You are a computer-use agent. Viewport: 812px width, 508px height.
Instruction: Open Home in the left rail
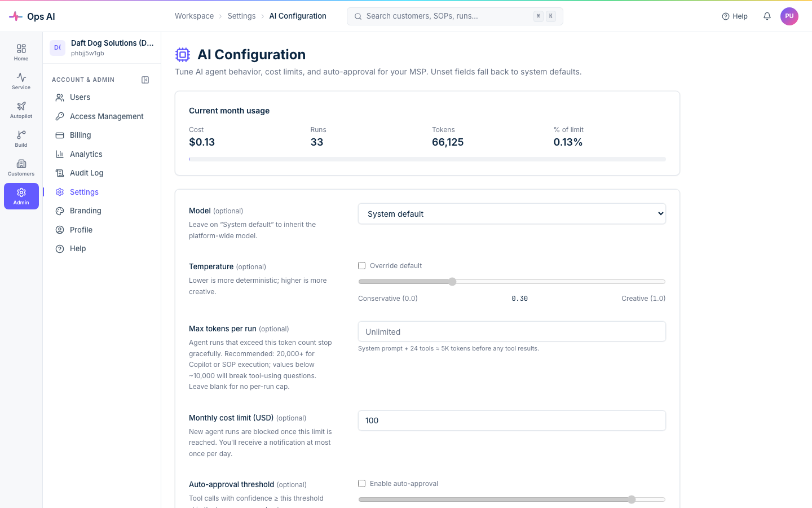click(x=21, y=52)
